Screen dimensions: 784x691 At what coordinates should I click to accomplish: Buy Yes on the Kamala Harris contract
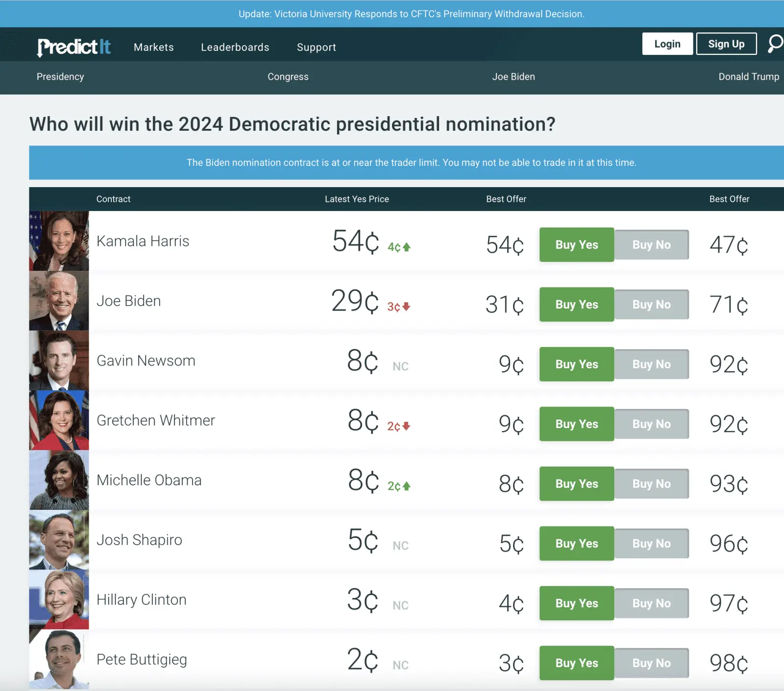(576, 244)
